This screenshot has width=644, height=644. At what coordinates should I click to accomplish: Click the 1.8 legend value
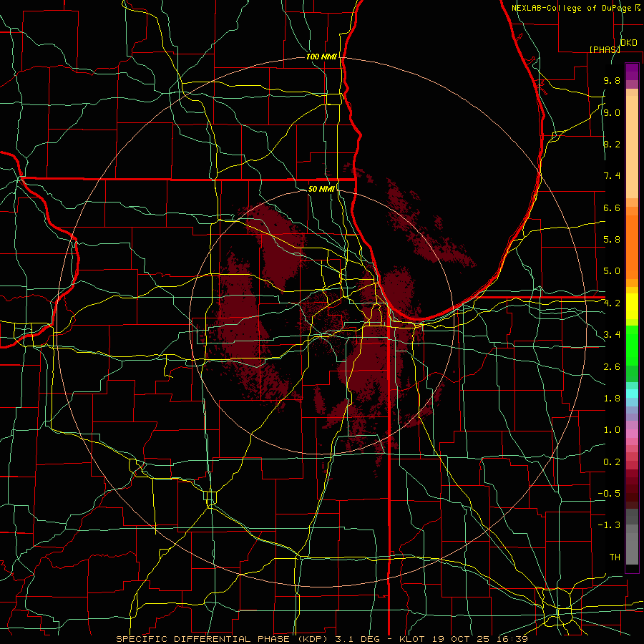pyautogui.click(x=612, y=399)
